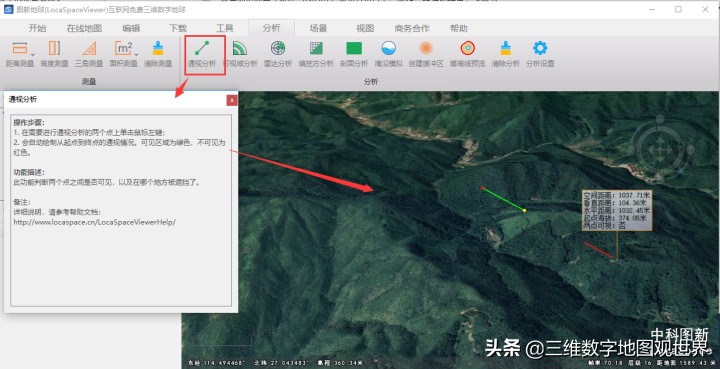Screen dimensions: 720x369
Task: Select the 剖面分析 profile analysis tool
Action: coord(354,54)
